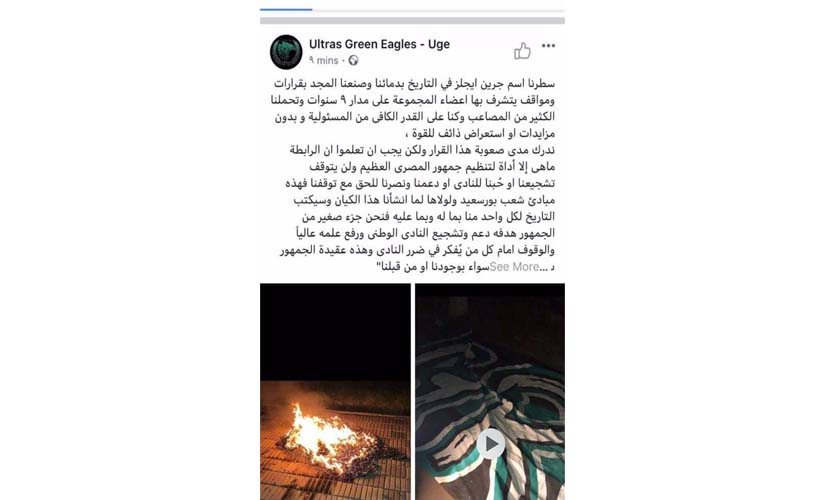This screenshot has width=825, height=500.
Task: Click the Ultras Green Eagles profile avatar
Action: coord(286,52)
